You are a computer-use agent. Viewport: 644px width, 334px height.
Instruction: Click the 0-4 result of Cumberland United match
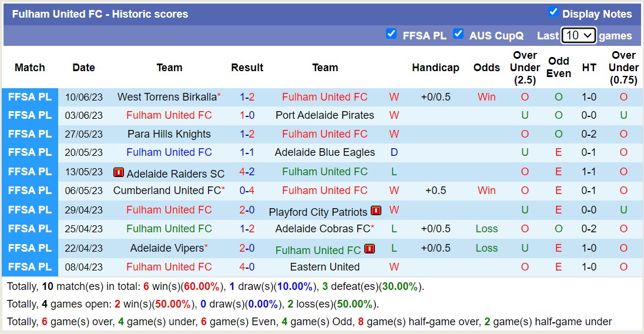point(247,190)
